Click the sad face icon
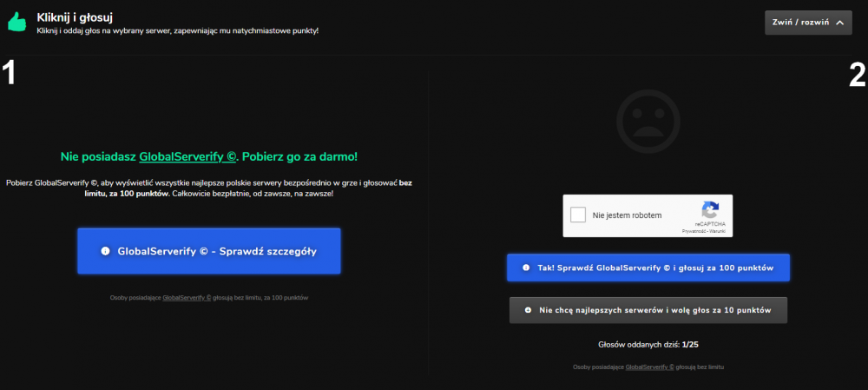 coord(648,122)
